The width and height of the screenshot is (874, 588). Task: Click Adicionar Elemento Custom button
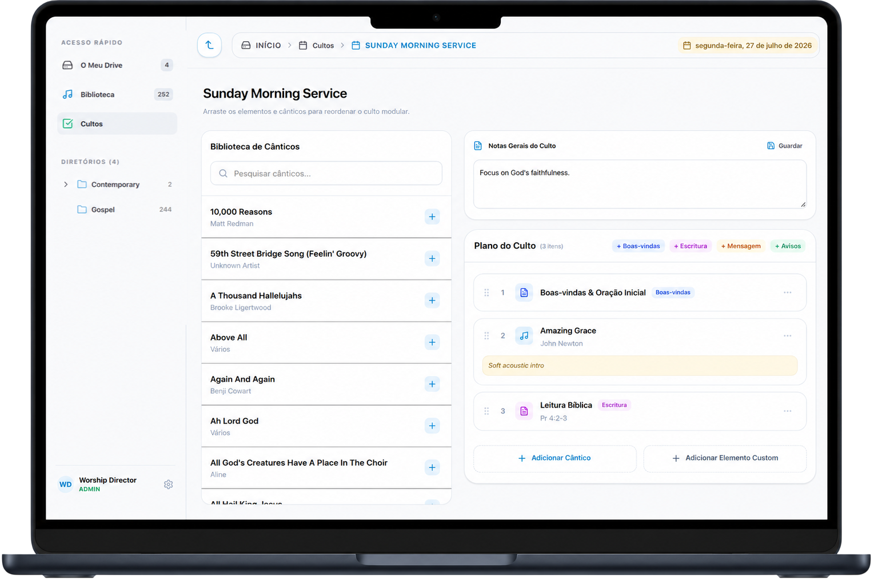tap(725, 458)
